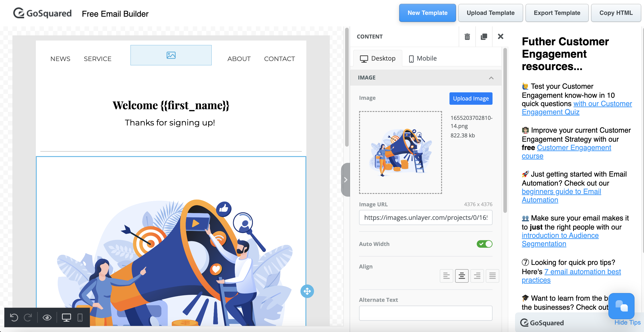Select the image placeholder in the header

point(171,55)
